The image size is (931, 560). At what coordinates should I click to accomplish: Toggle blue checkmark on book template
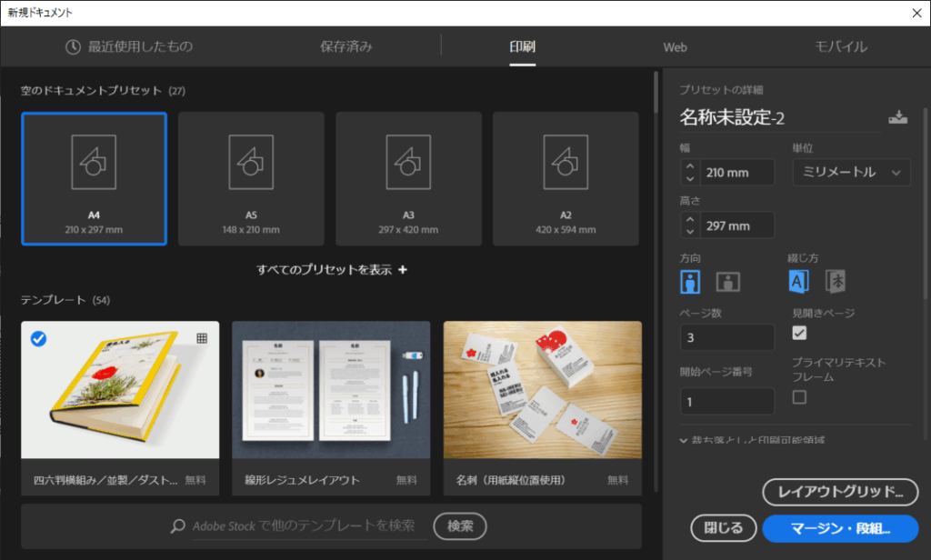pos(39,338)
